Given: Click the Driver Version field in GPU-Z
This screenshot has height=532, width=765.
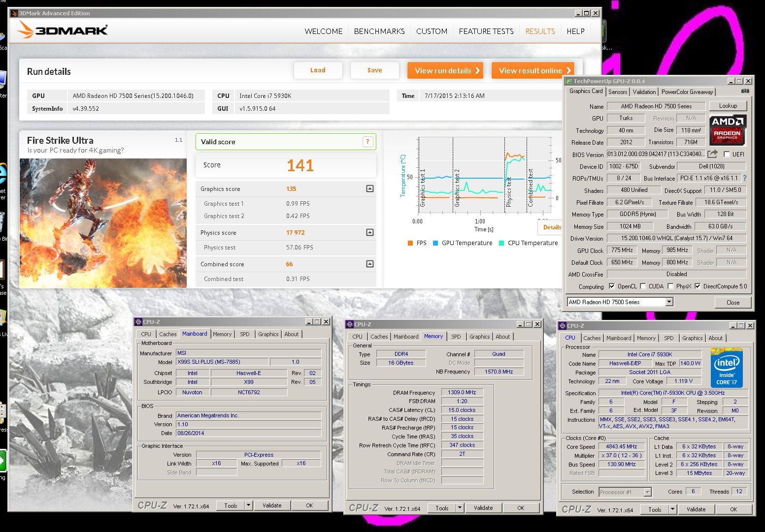Looking at the screenshot, I should (x=676, y=238).
